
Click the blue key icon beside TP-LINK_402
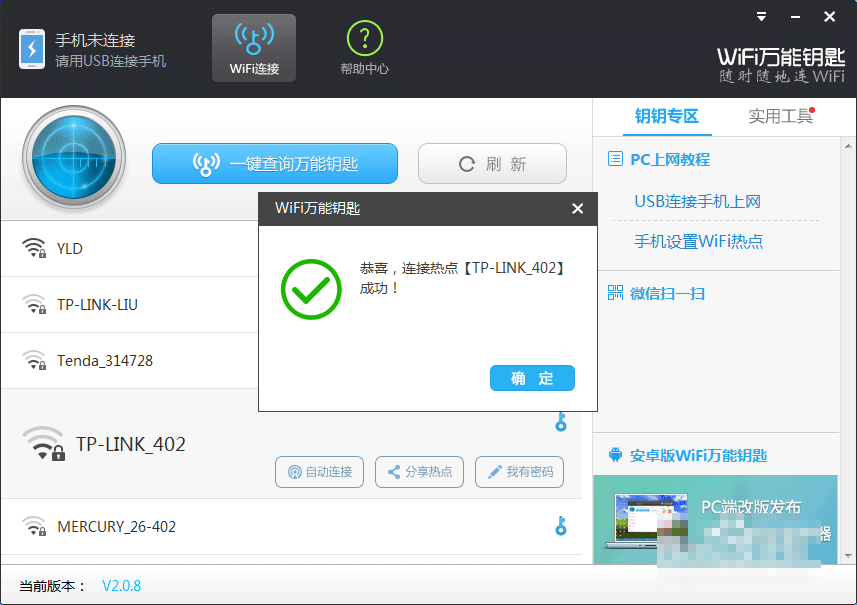[x=561, y=423]
